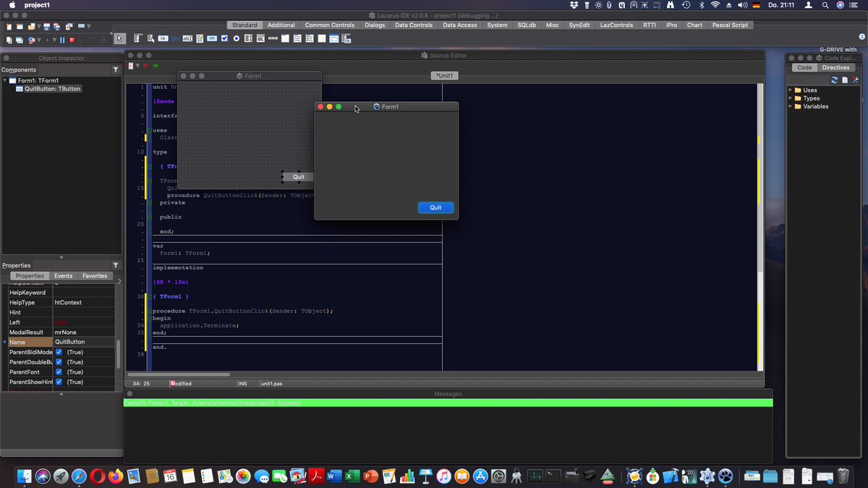Screen dimensions: 868x488
Task: Select the TCheckBox component from the palette
Action: 224,38
